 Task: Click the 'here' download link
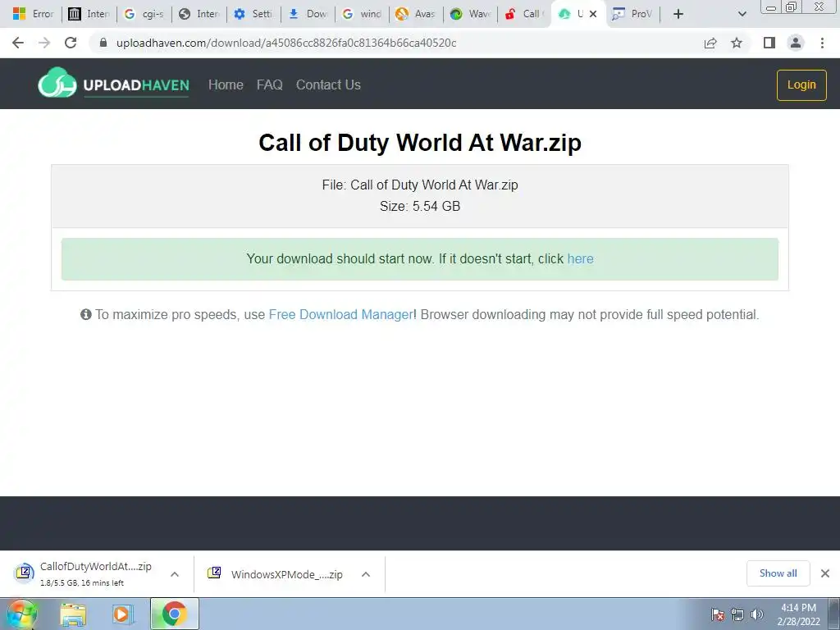[x=580, y=258]
